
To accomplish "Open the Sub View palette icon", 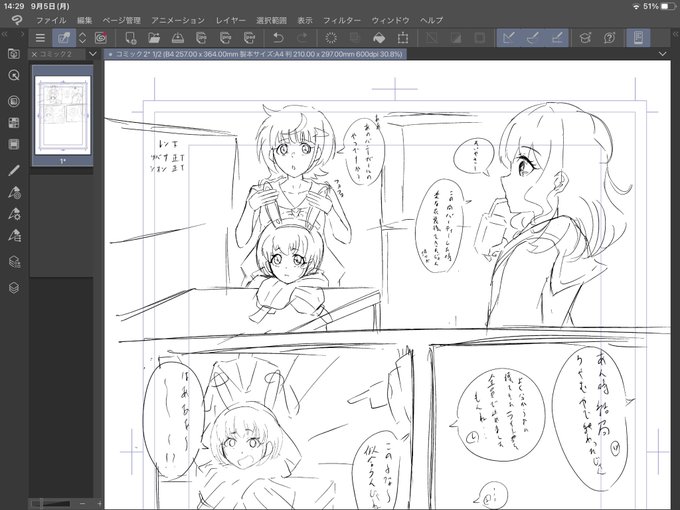I will tap(14, 101).
